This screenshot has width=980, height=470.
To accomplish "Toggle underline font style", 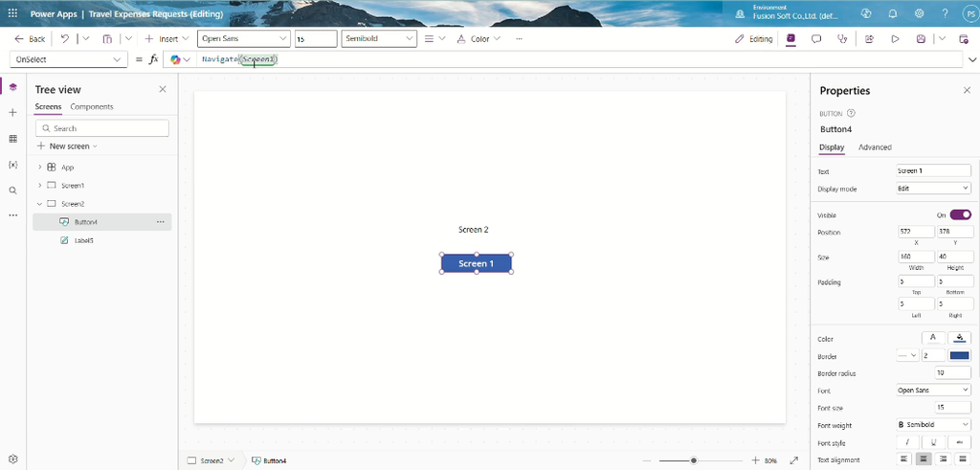I will coord(933,442).
